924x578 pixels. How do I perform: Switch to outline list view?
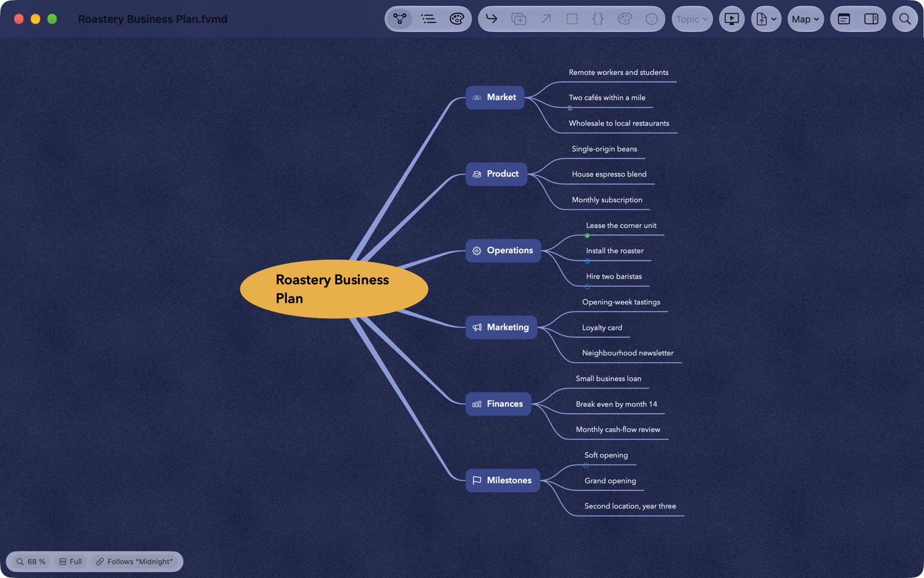tap(429, 19)
